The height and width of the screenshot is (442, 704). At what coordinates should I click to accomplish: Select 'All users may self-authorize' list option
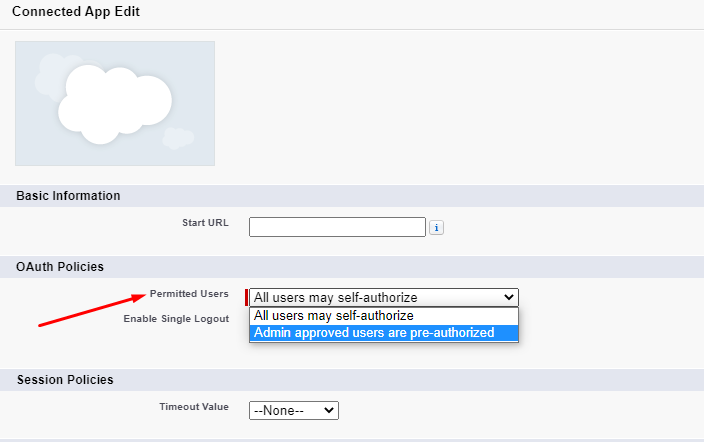(333, 316)
